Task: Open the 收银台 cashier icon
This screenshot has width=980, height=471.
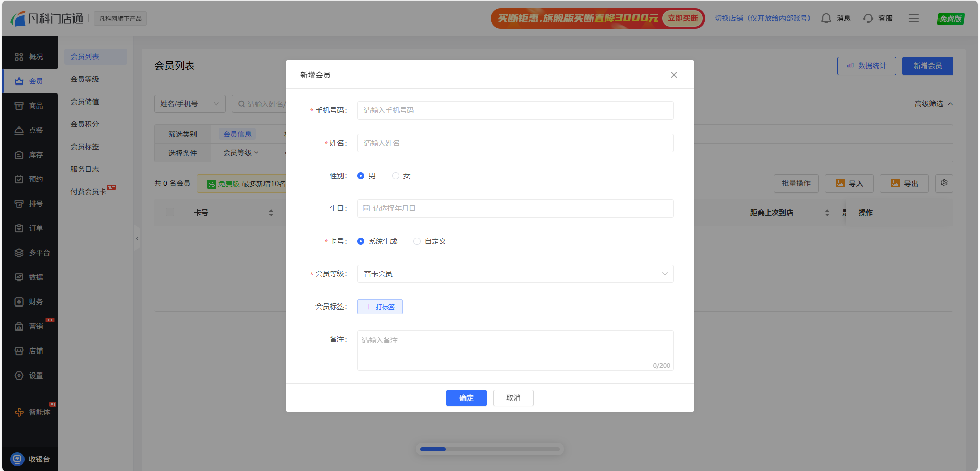Action: (18, 459)
